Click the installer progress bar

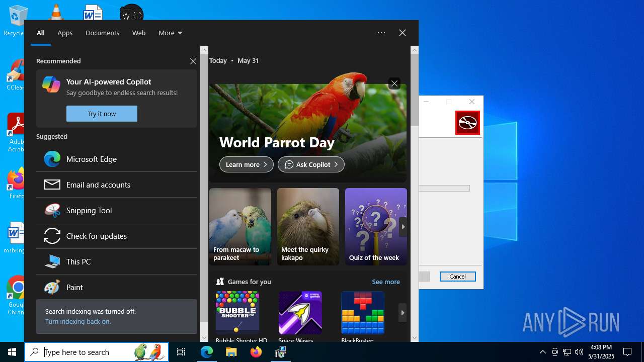pyautogui.click(x=444, y=188)
